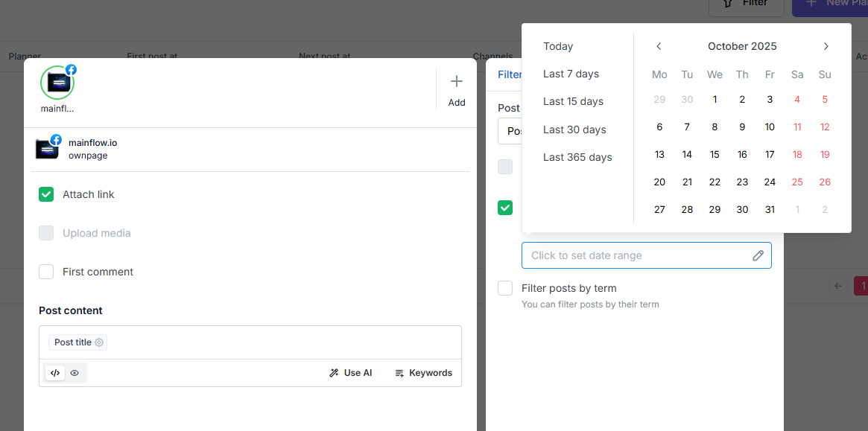Screen dimensions: 868x431
Task: Click the Add channel plus icon
Action: (x=457, y=82)
